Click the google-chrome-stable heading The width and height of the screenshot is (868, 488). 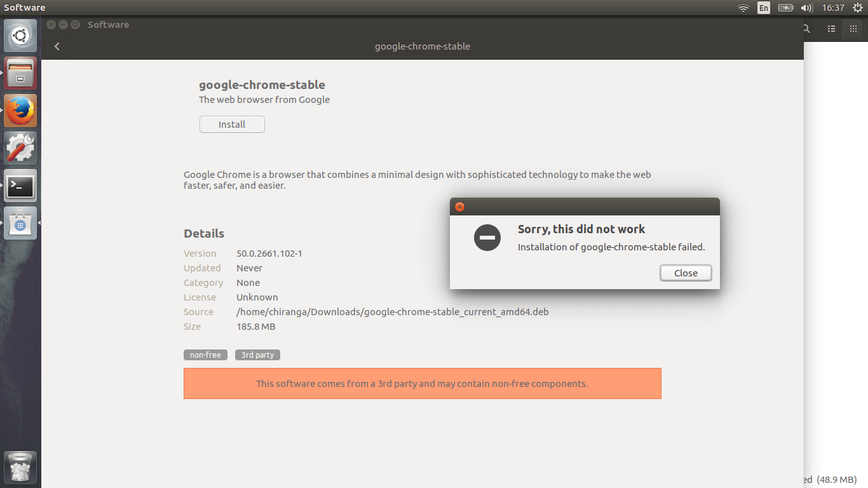coord(262,85)
